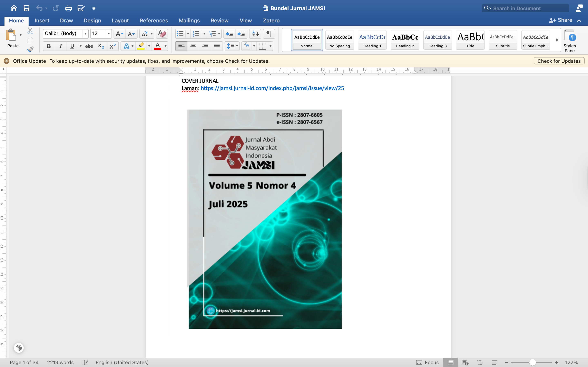Expand the styles gallery arrow
This screenshot has width=588, height=367.
click(x=557, y=40)
